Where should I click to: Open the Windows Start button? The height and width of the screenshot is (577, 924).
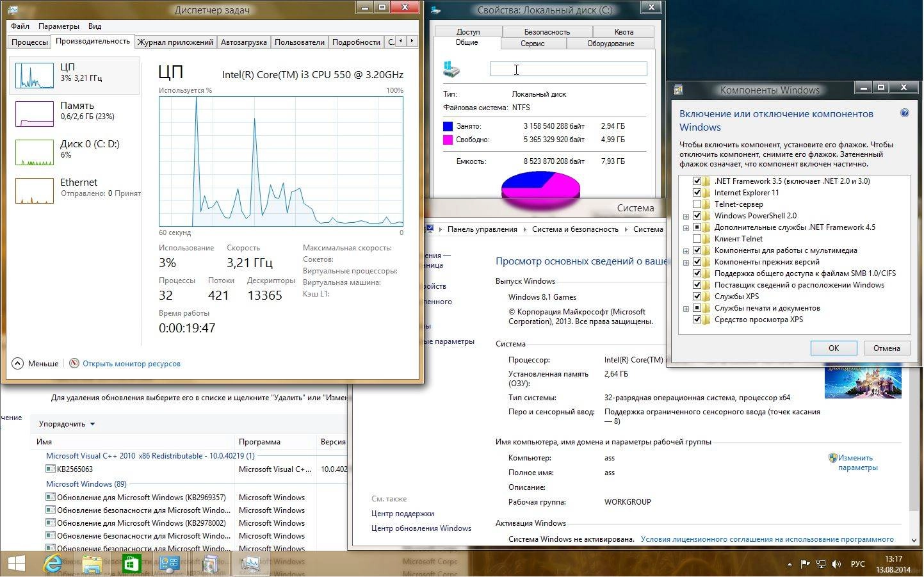tap(16, 564)
